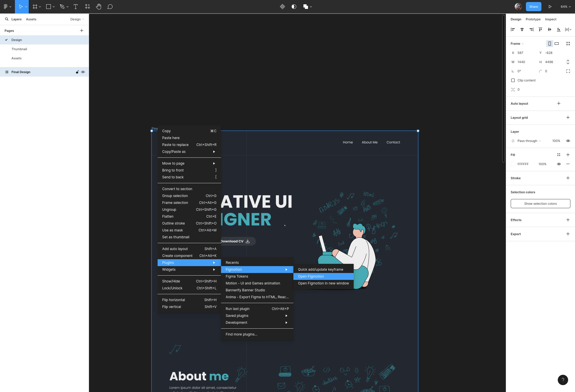Set frame to portrait orientation
This screenshot has height=392, width=575.
(550, 44)
